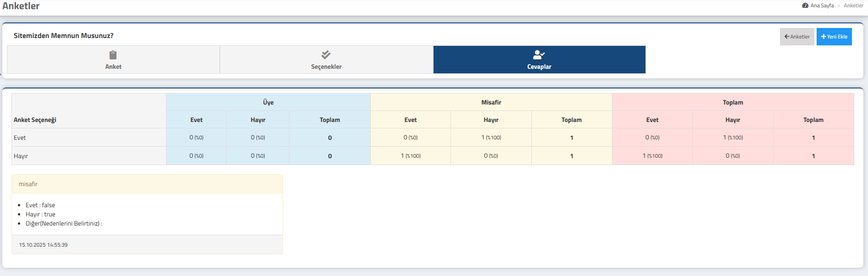
Task: Click the Anketler breadcrumb text
Action: [853, 6]
